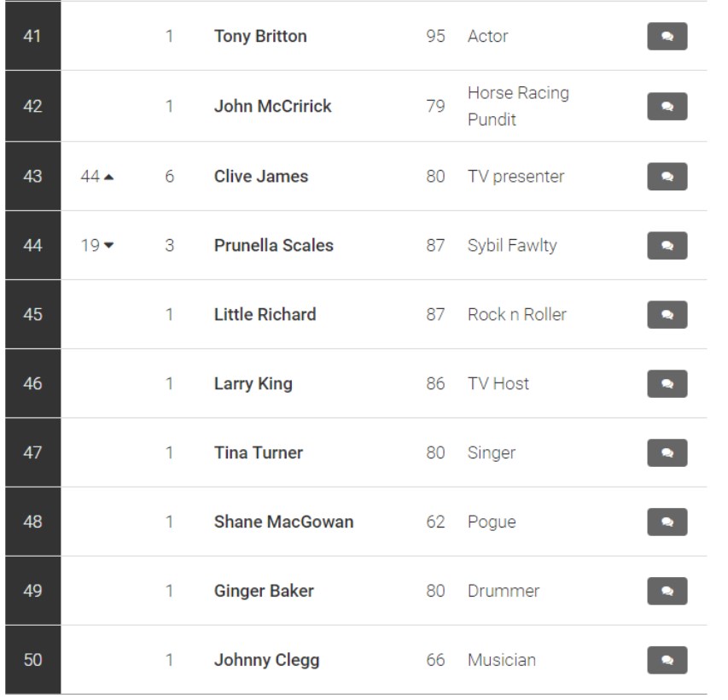
Task: Click the name Prunella Scales
Action: (273, 246)
